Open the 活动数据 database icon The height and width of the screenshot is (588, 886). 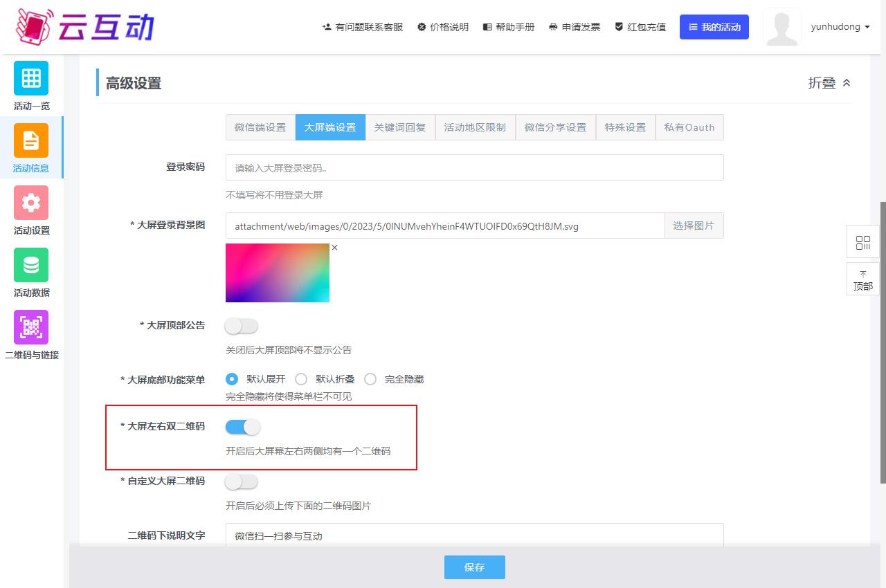(31, 265)
